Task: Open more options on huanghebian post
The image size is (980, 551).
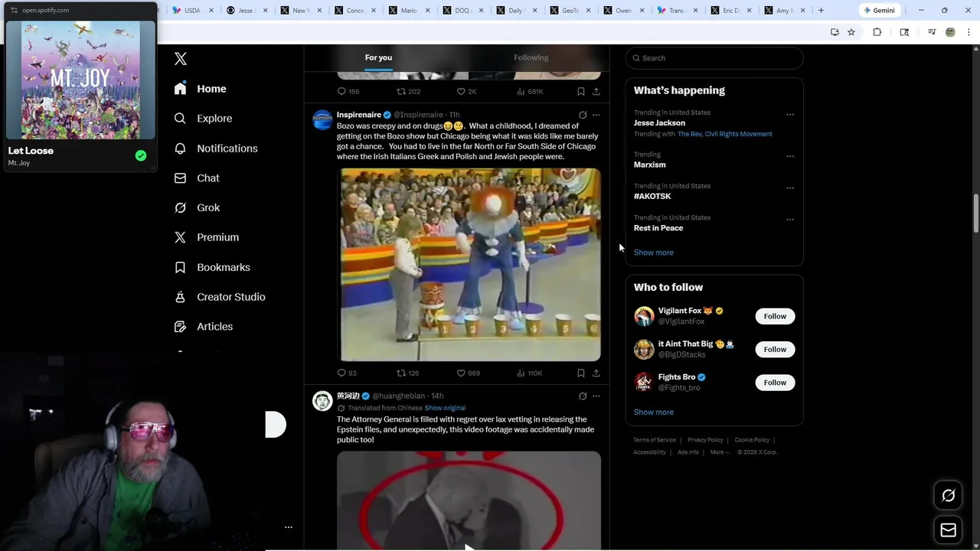Action: (x=596, y=396)
